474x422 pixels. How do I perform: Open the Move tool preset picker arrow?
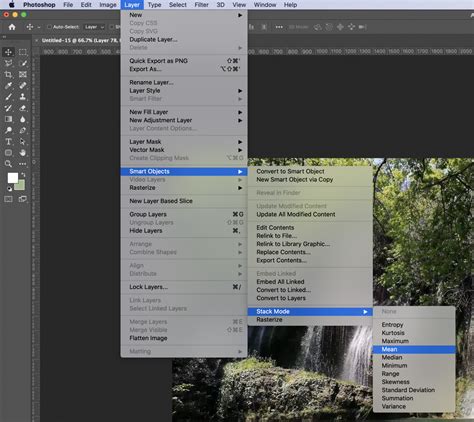click(x=39, y=27)
